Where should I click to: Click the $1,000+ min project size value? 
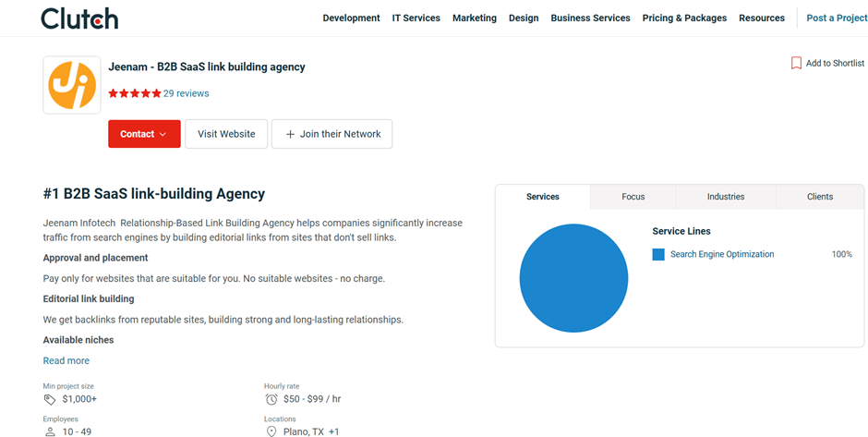coord(79,399)
